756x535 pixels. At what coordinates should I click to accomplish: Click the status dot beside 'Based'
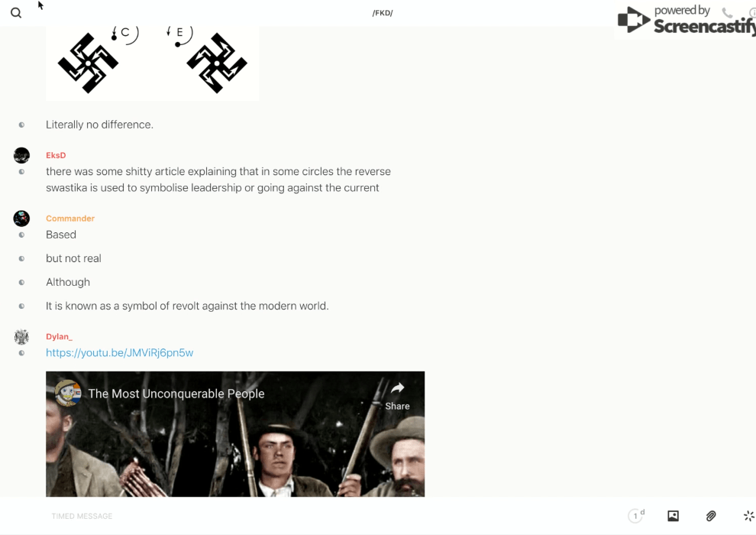point(21,235)
